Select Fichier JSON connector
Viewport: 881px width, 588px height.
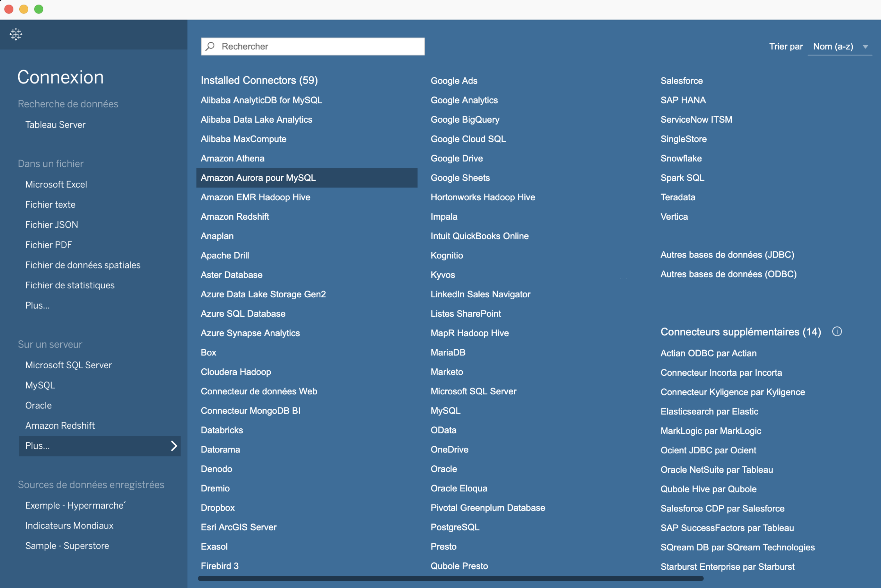[x=51, y=225]
